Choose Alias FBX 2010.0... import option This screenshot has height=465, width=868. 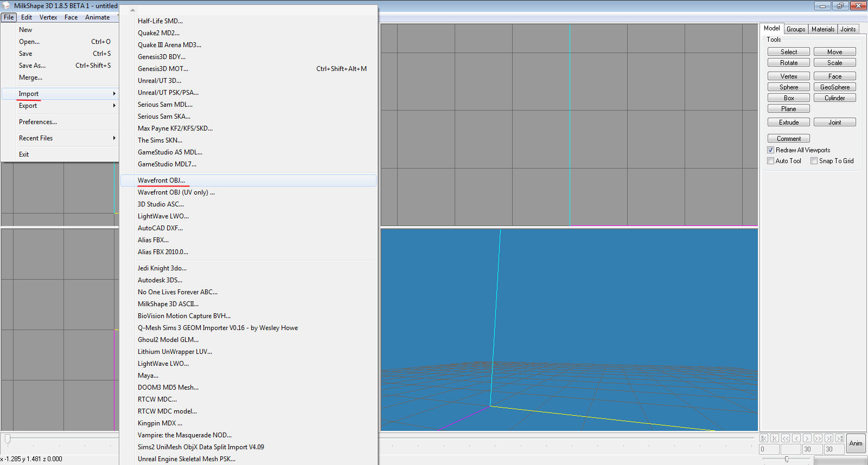(248, 252)
